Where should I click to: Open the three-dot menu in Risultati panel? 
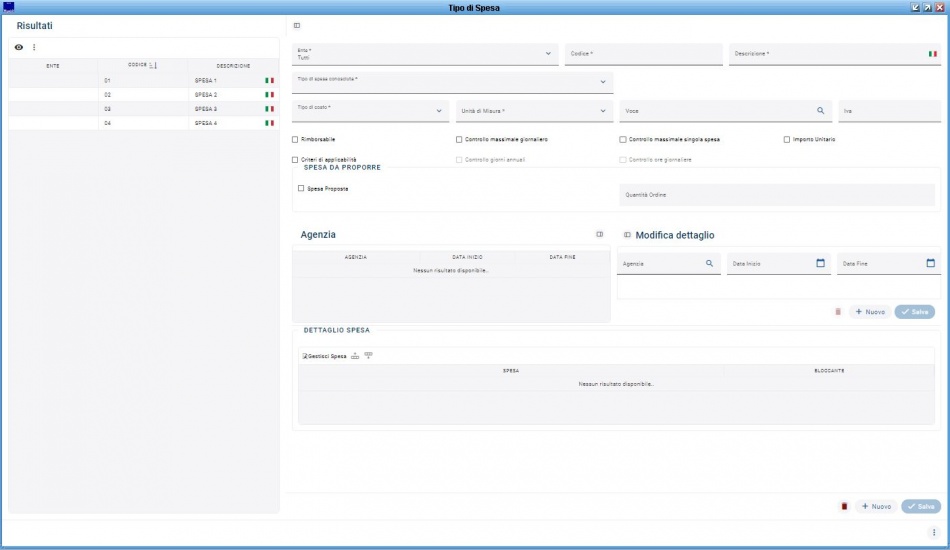coord(34,47)
